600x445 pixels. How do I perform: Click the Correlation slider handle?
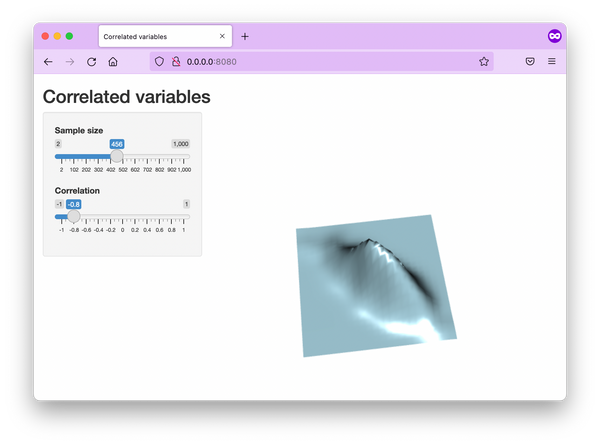click(x=74, y=216)
